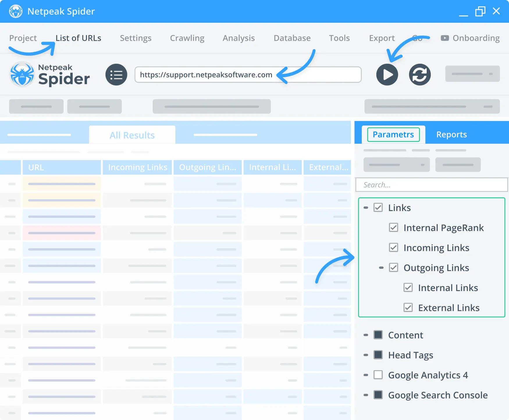The height and width of the screenshot is (420, 509).
Task: Click the restart crawling refresh icon
Action: point(420,75)
